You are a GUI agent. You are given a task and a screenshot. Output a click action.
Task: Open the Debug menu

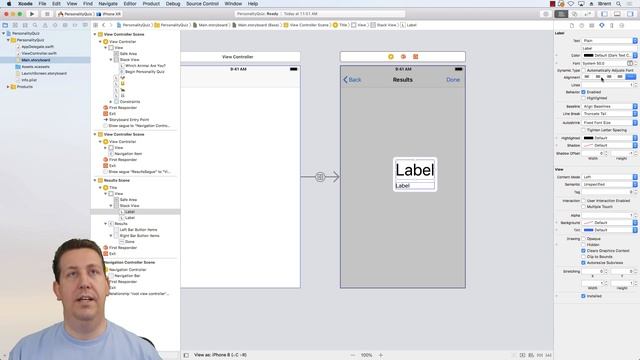tap(173, 4)
